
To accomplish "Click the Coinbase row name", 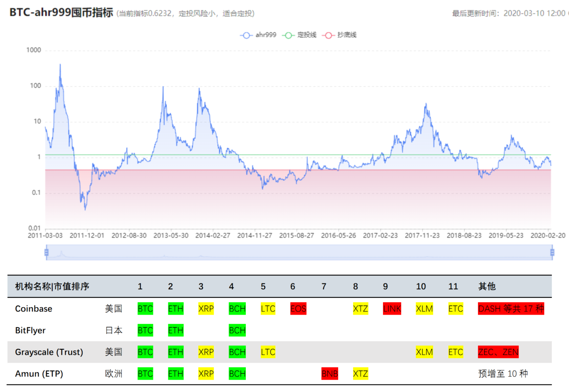I will [33, 309].
